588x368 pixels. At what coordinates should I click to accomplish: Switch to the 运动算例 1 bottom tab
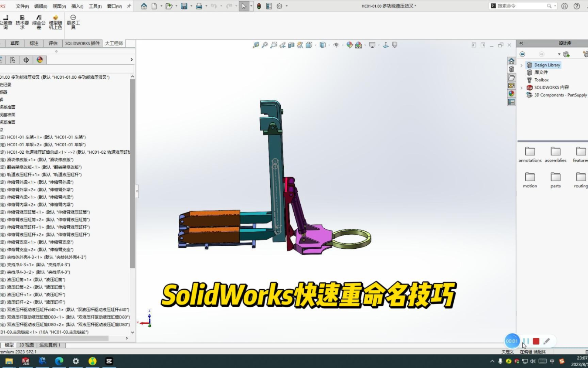coord(50,345)
